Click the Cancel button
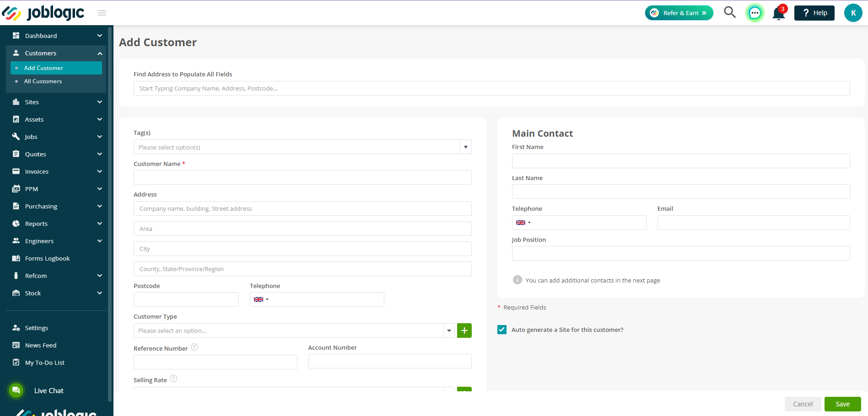This screenshot has width=868, height=416. coord(803,404)
